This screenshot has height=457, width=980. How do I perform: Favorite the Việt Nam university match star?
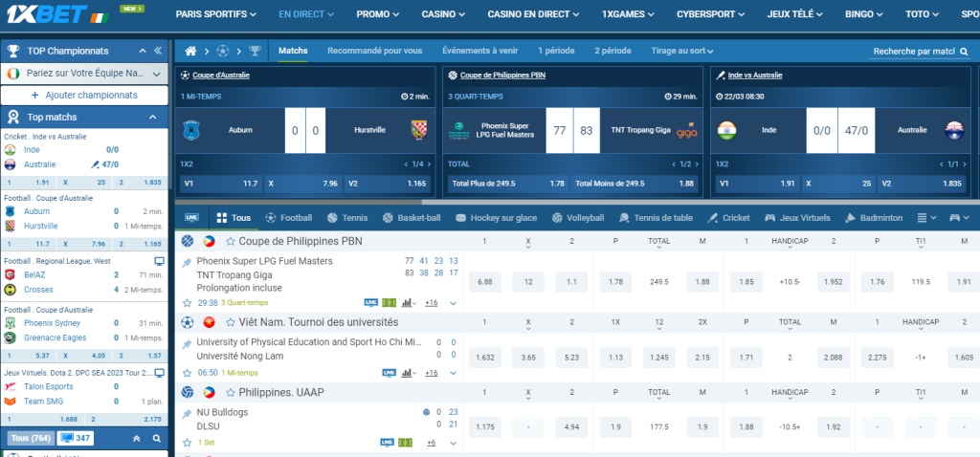187,373
